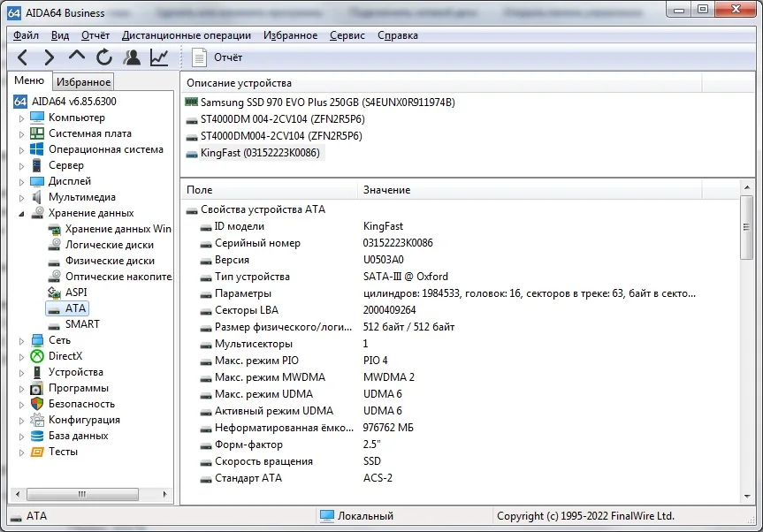The image size is (763, 532).
Task: Select the Конфигурация gear icon
Action: (37, 420)
